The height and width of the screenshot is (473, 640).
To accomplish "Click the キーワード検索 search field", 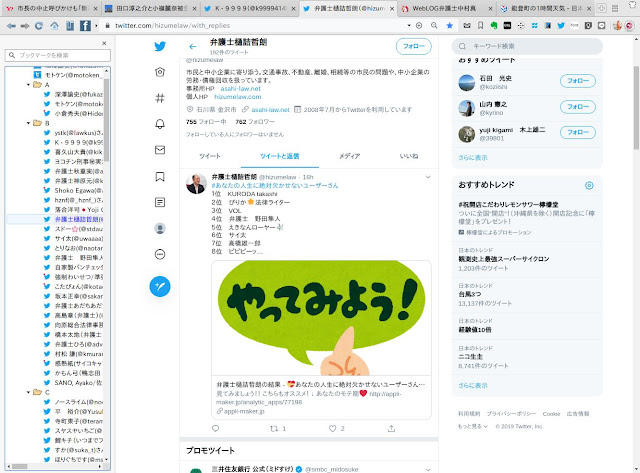I will click(527, 46).
